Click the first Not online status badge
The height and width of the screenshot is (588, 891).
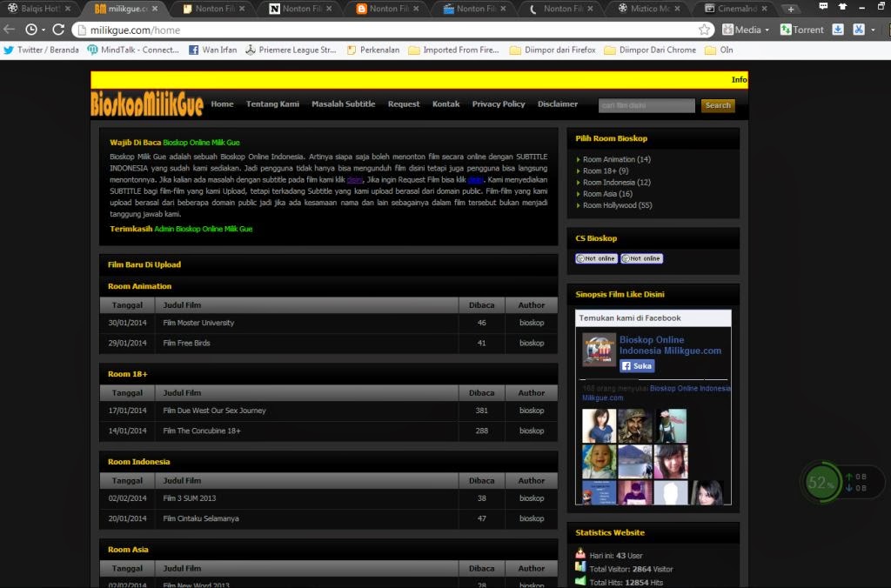(x=596, y=258)
